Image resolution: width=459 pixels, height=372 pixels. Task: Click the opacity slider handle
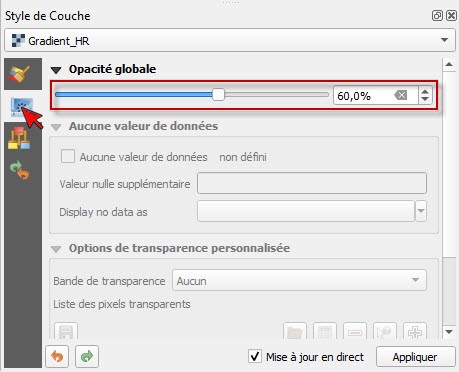(x=218, y=95)
